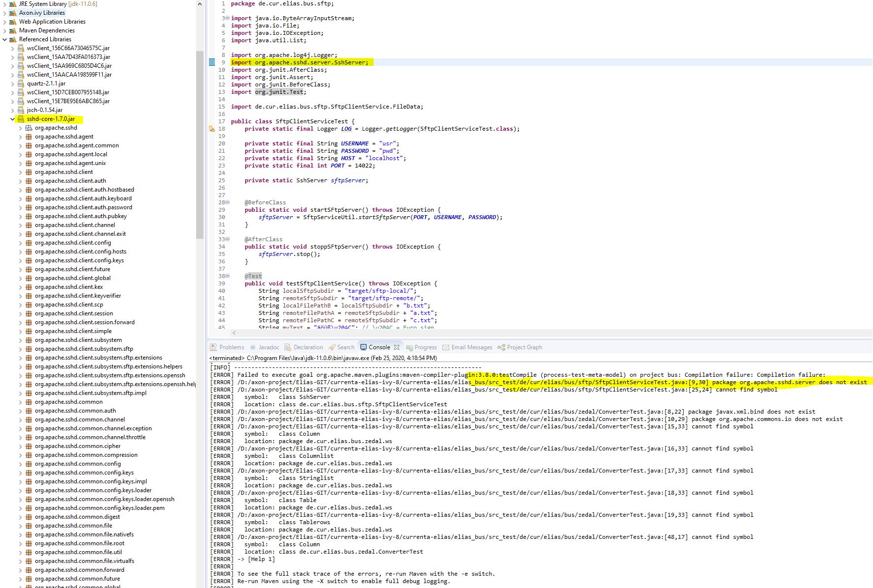Open the Project Graph tab
This screenshot has height=588, width=873.
point(520,347)
